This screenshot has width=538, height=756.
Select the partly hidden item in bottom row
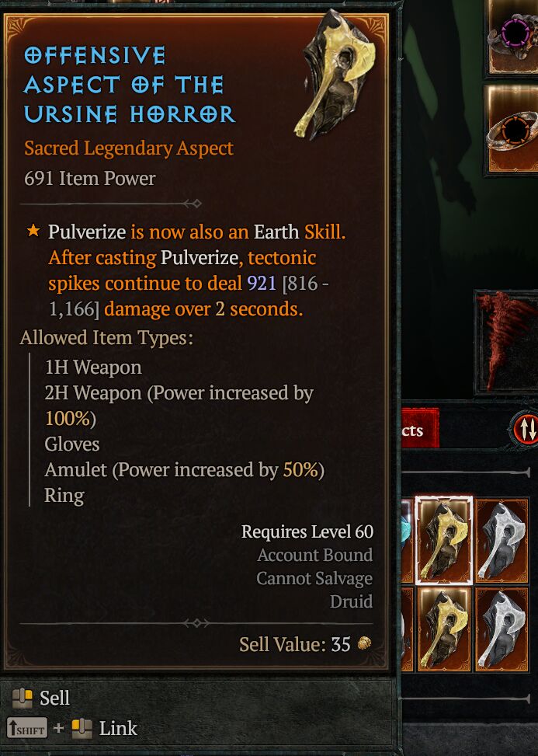[408, 629]
